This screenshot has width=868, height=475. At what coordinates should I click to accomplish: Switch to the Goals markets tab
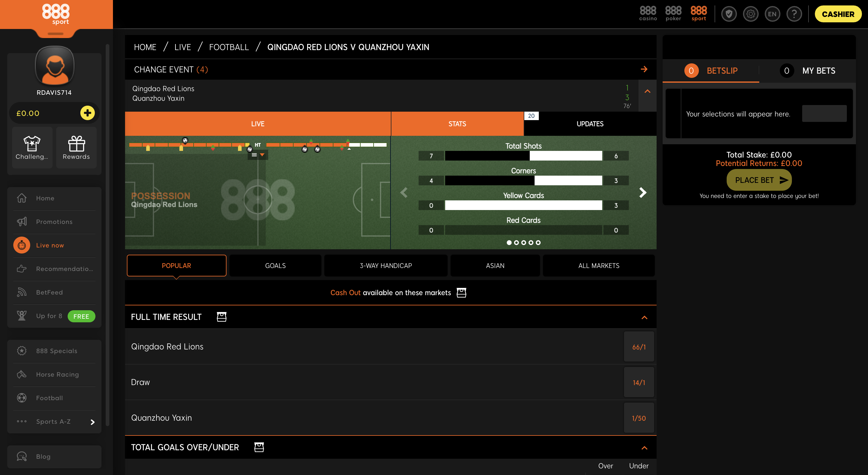click(275, 266)
